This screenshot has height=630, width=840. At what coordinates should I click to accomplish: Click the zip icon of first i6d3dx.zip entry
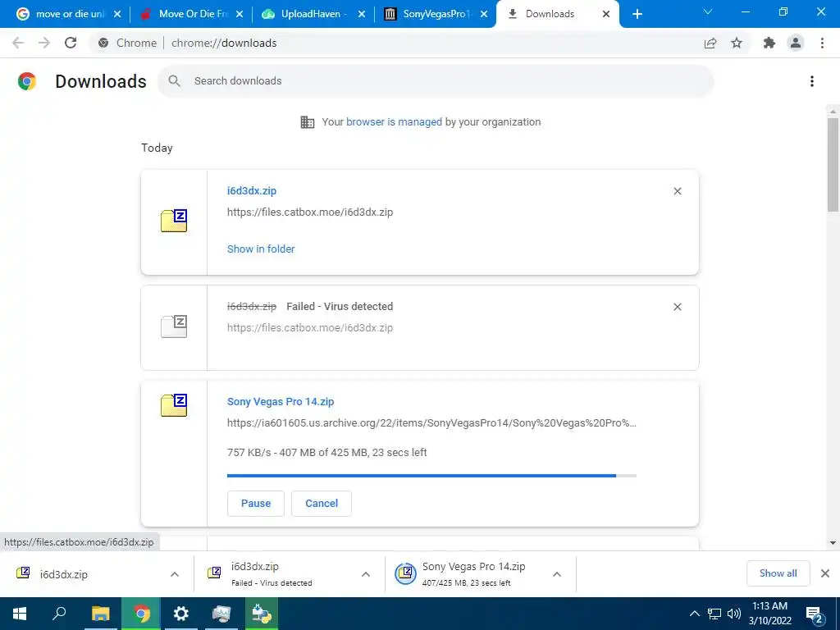tap(174, 220)
